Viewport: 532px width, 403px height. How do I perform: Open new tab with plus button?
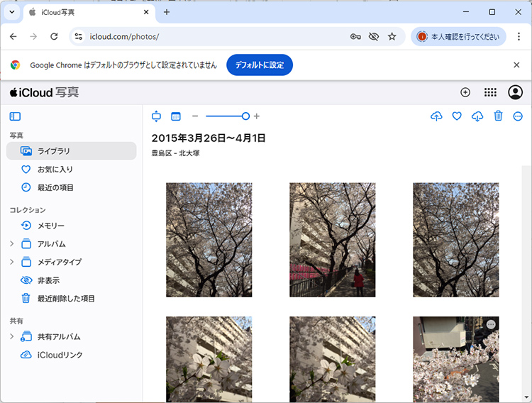(x=167, y=12)
